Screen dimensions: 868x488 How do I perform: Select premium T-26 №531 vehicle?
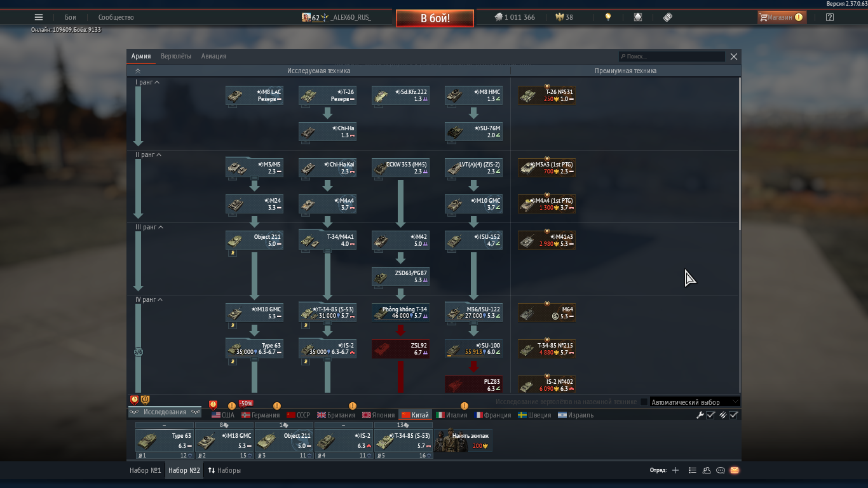point(546,95)
